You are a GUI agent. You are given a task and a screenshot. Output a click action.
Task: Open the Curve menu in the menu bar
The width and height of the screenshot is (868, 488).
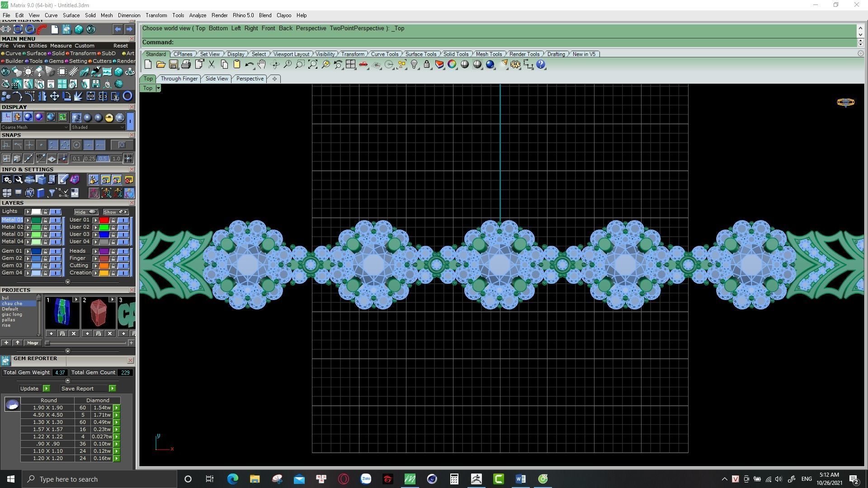51,15
